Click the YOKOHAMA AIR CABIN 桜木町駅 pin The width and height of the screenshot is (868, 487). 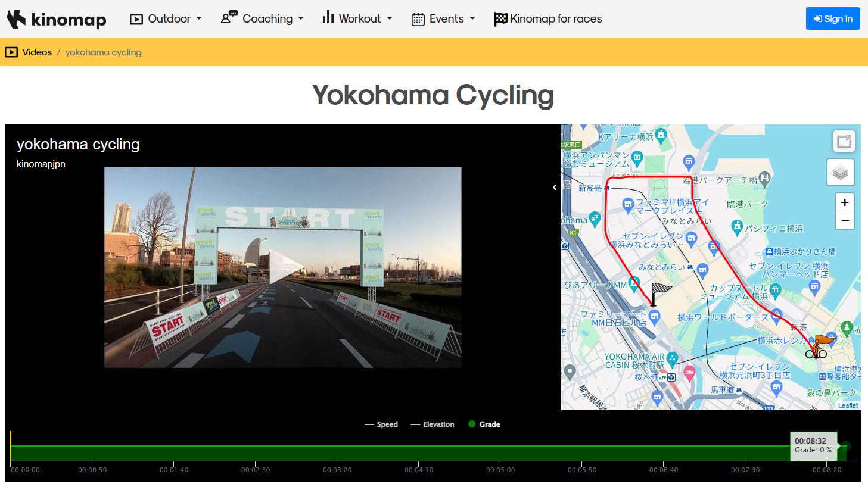(673, 359)
